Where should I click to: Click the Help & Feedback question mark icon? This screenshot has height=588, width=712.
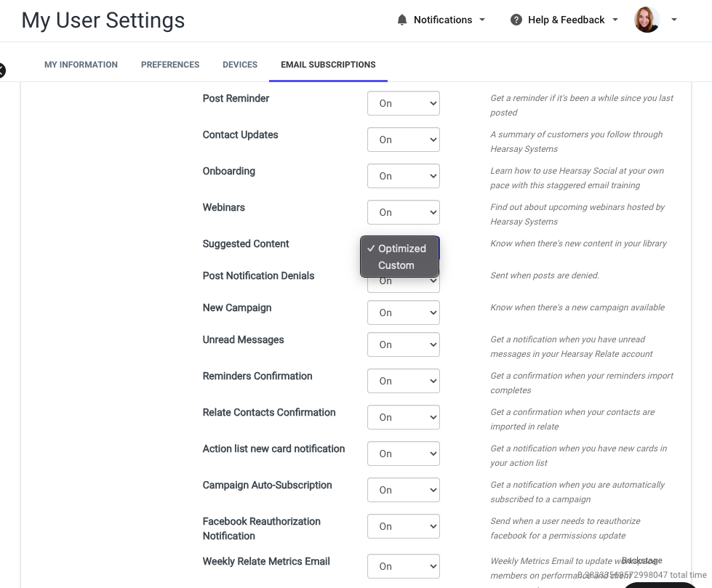tap(516, 20)
